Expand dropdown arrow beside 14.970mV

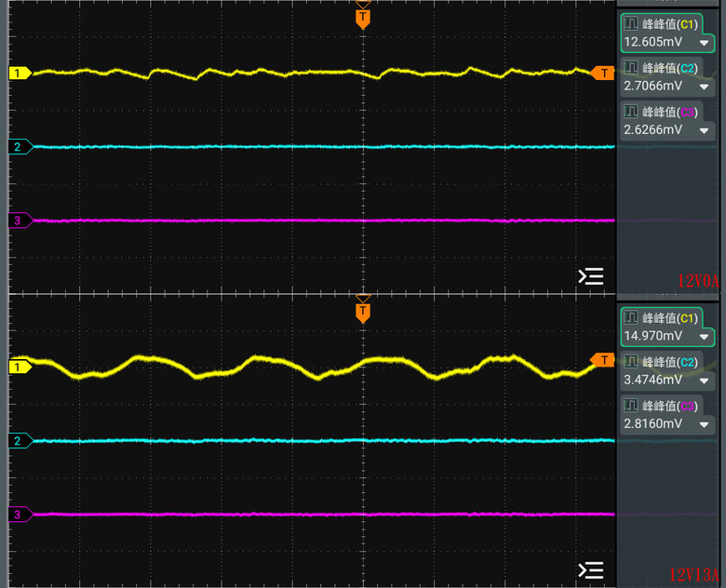tap(705, 337)
